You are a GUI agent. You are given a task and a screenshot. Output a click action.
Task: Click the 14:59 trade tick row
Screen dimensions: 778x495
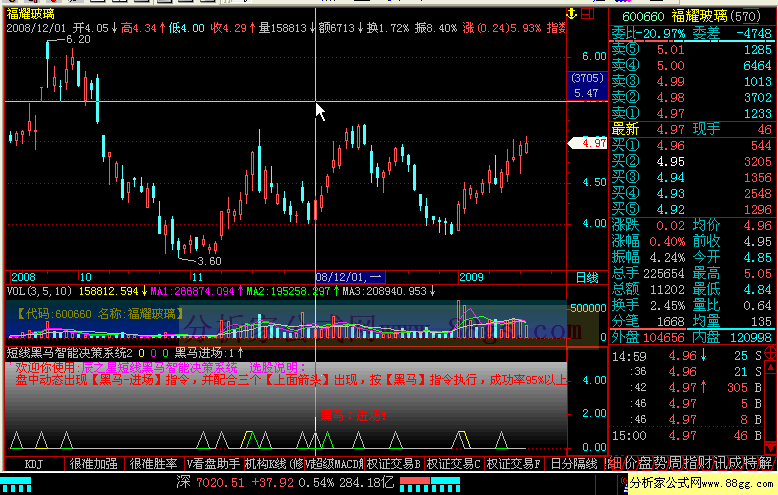tap(687, 356)
